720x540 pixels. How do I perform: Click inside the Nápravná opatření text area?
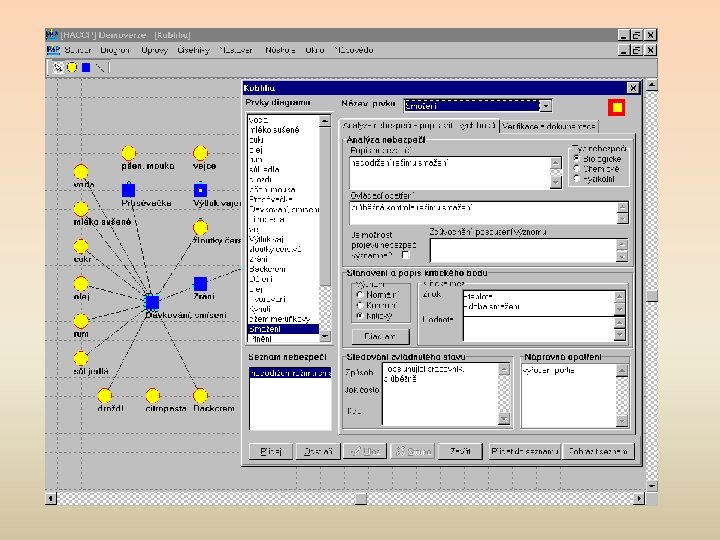568,396
